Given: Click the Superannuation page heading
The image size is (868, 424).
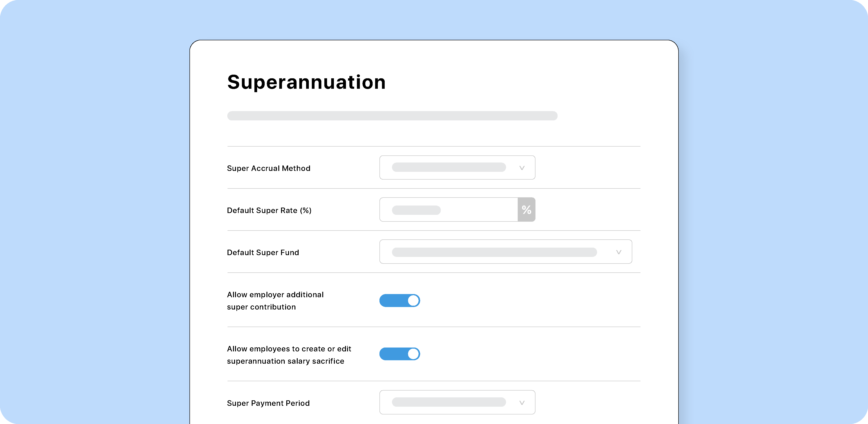Looking at the screenshot, I should pyautogui.click(x=306, y=81).
